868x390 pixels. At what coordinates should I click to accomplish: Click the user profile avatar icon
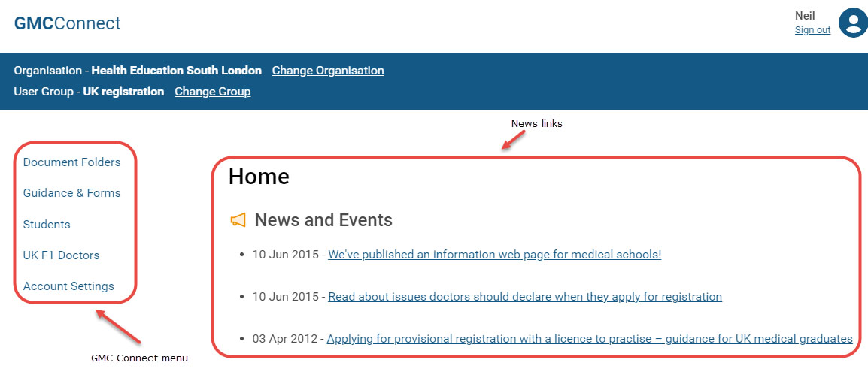pos(853,23)
